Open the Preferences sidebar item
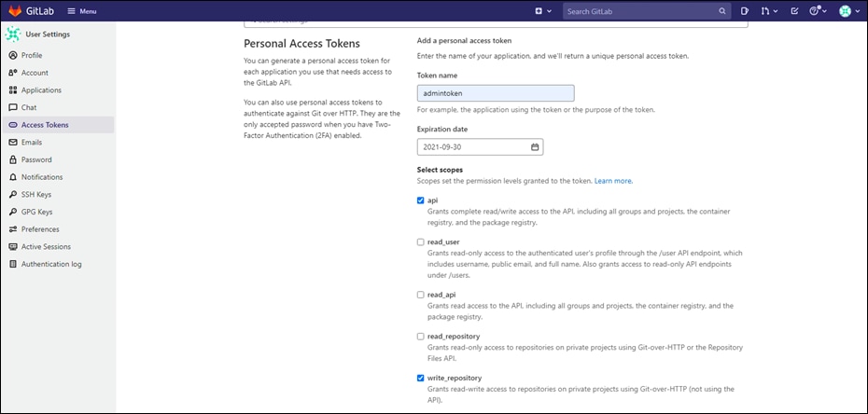 (x=40, y=229)
